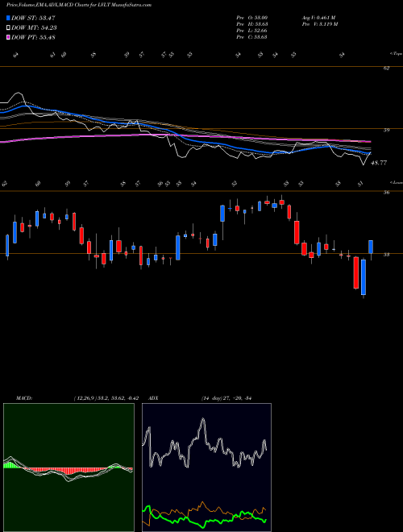Click the Pre V: 3.119 M value
This screenshot has width=403, height=532.
[x=319, y=24]
